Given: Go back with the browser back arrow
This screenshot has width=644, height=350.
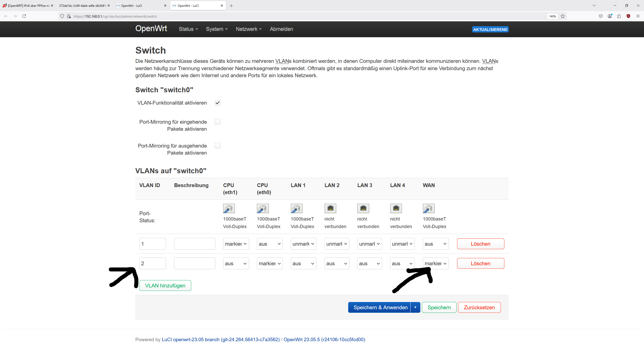Looking at the screenshot, I should 6,16.
